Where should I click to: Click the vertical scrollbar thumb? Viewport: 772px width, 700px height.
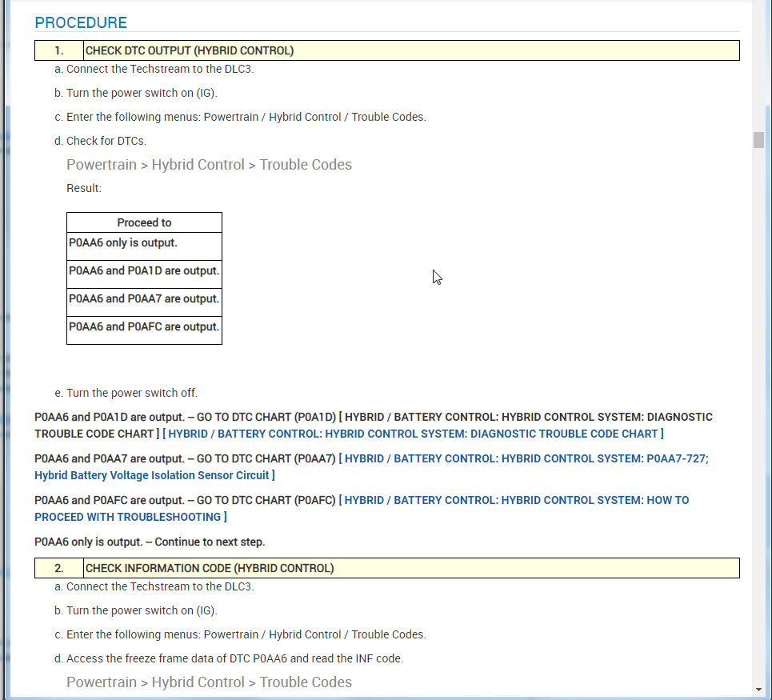pos(758,140)
